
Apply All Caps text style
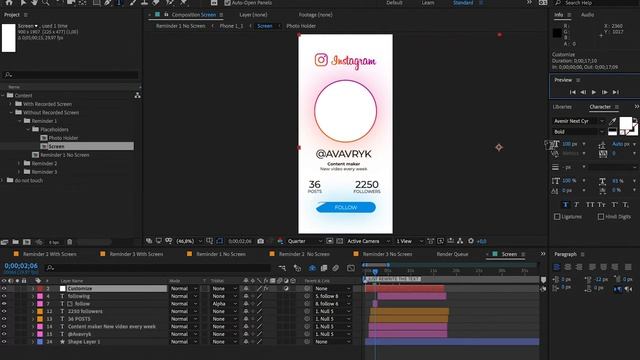coord(590,204)
